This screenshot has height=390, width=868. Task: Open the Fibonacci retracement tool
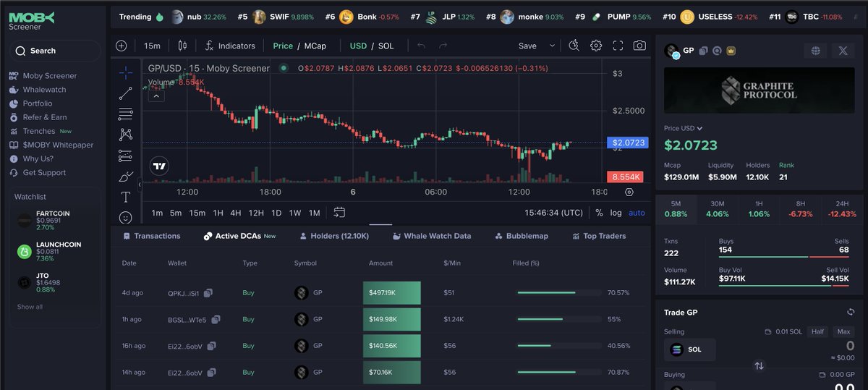(125, 114)
